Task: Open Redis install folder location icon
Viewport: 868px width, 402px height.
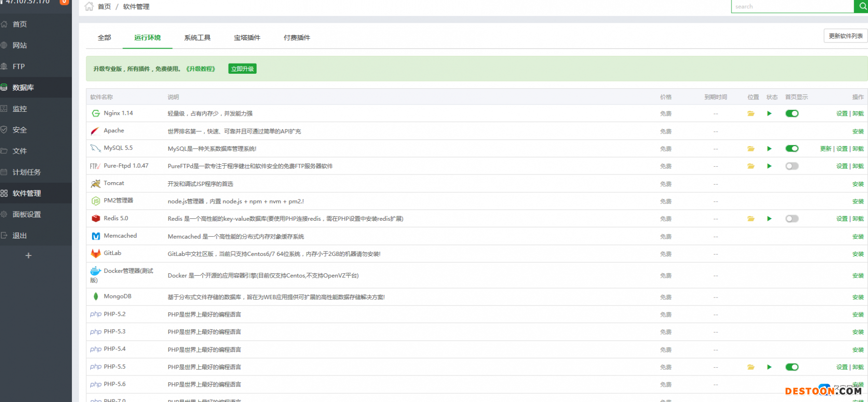Action: point(751,219)
